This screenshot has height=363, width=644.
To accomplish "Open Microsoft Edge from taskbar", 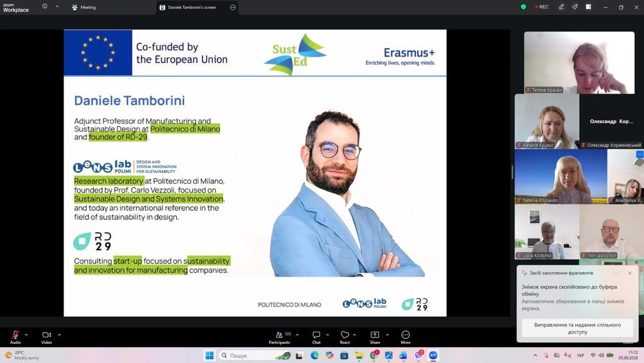I will [314, 355].
